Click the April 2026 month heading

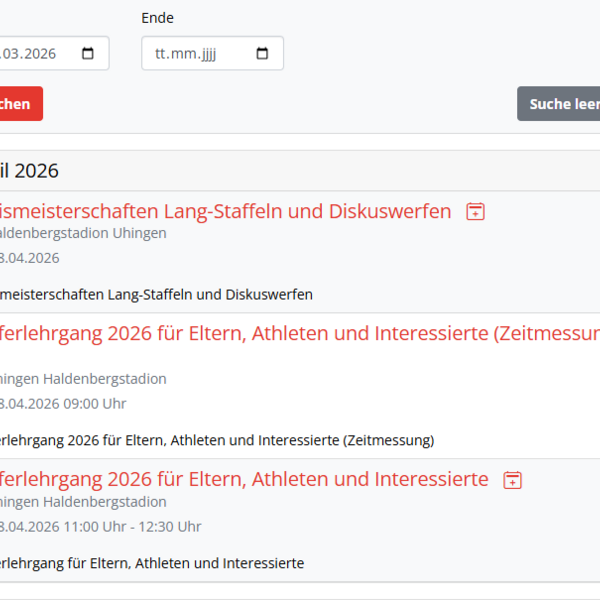coord(30,171)
